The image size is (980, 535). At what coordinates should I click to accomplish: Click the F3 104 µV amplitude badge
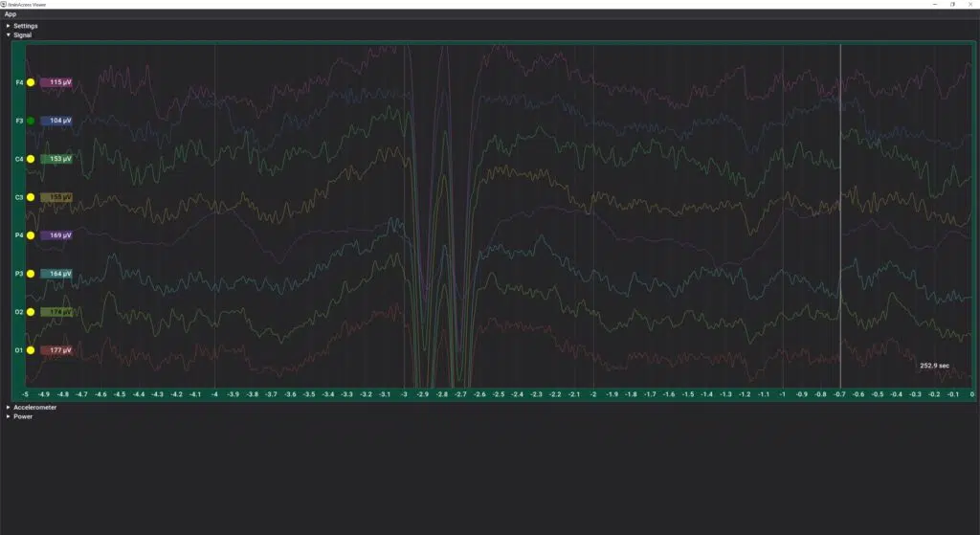[x=56, y=121]
